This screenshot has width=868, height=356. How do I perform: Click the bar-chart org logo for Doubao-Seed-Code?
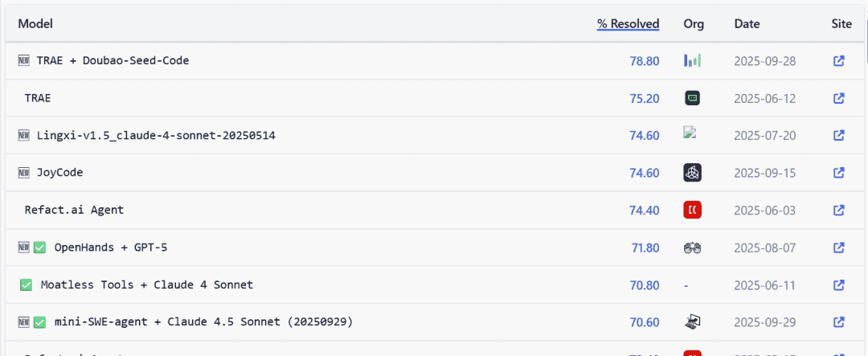[692, 60]
